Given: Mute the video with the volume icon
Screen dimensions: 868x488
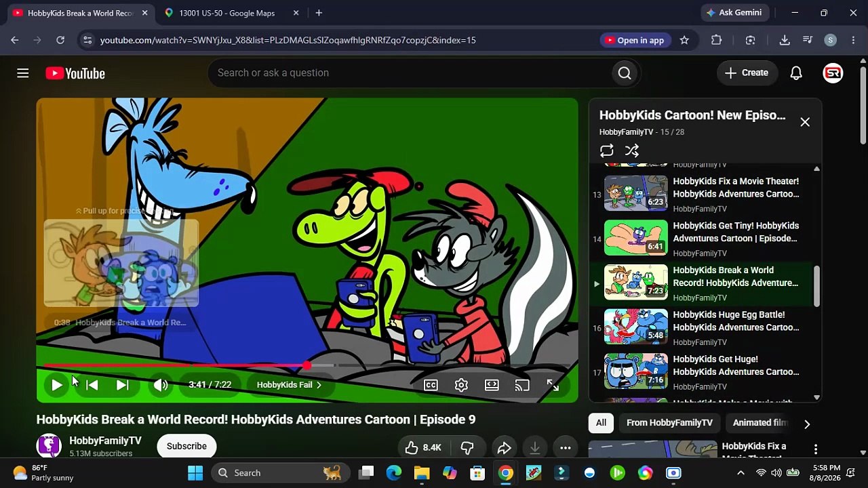Looking at the screenshot, I should (x=161, y=385).
